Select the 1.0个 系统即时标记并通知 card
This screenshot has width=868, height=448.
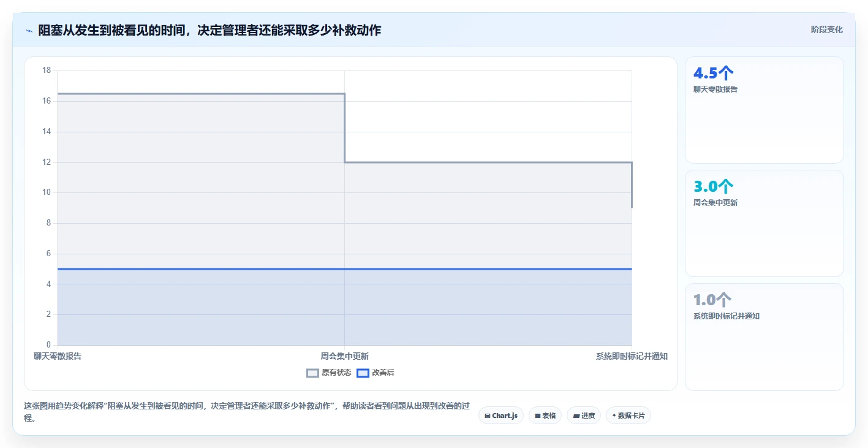pos(764,337)
